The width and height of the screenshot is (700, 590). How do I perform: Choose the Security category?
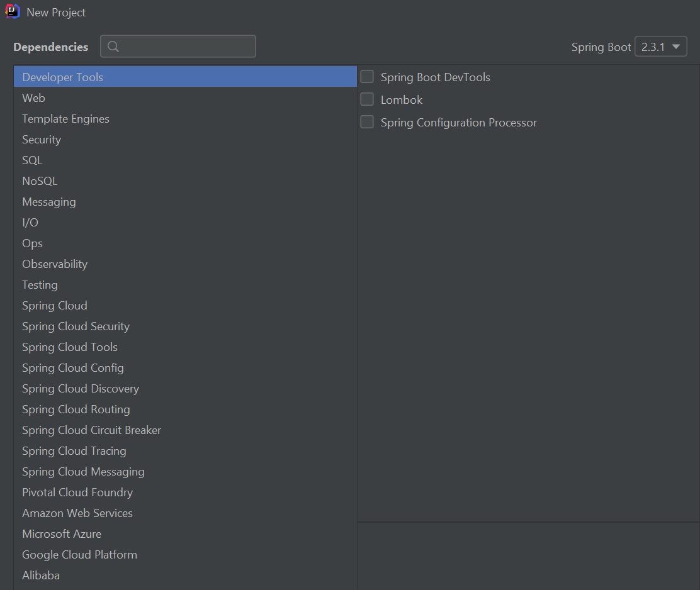185,139
